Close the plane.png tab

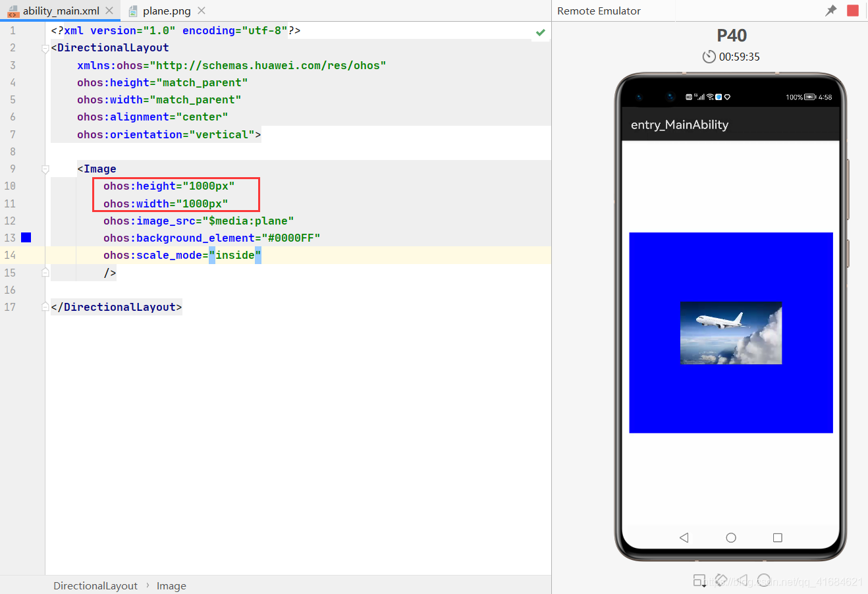click(202, 11)
